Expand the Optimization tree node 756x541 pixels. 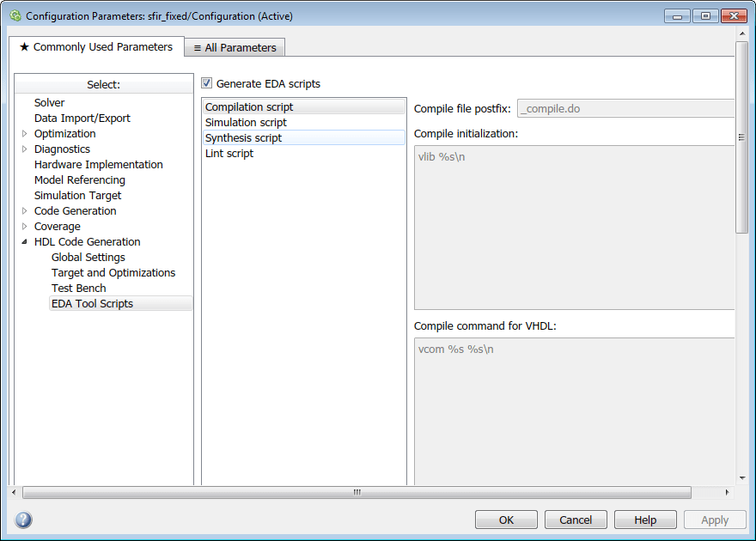(25, 134)
